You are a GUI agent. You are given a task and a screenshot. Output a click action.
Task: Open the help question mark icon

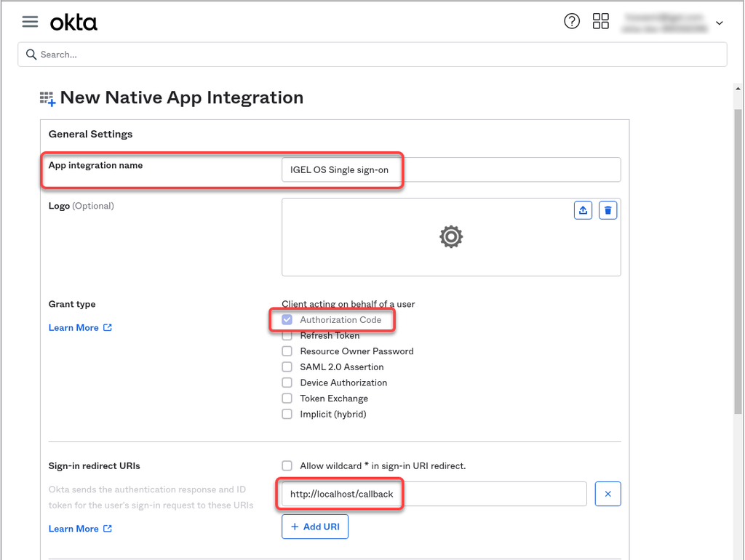(572, 21)
